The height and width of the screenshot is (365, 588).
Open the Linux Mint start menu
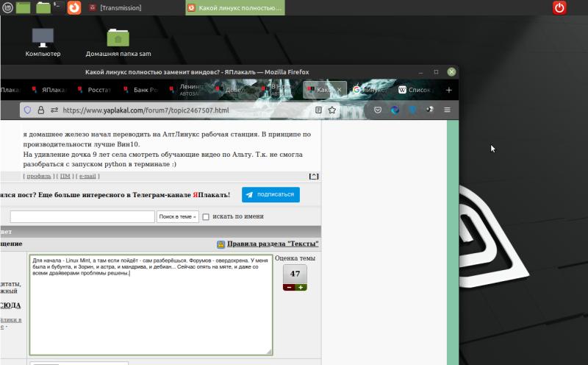click(7, 7)
